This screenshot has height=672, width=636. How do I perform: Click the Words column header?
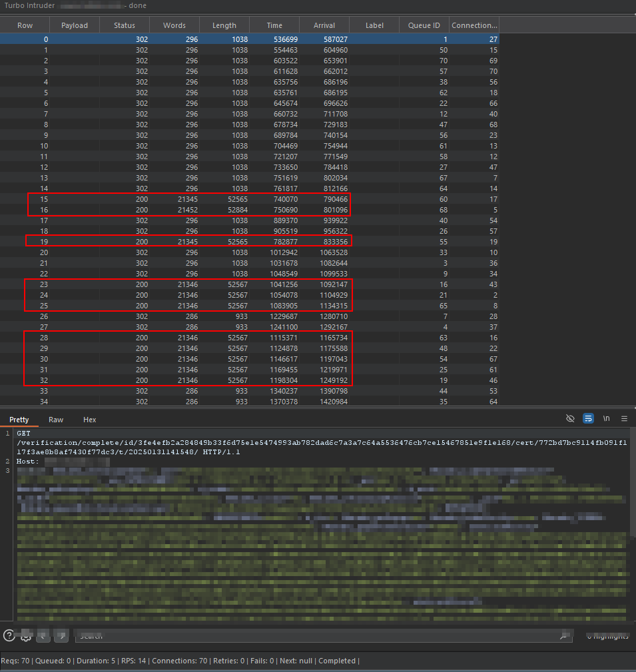(174, 25)
